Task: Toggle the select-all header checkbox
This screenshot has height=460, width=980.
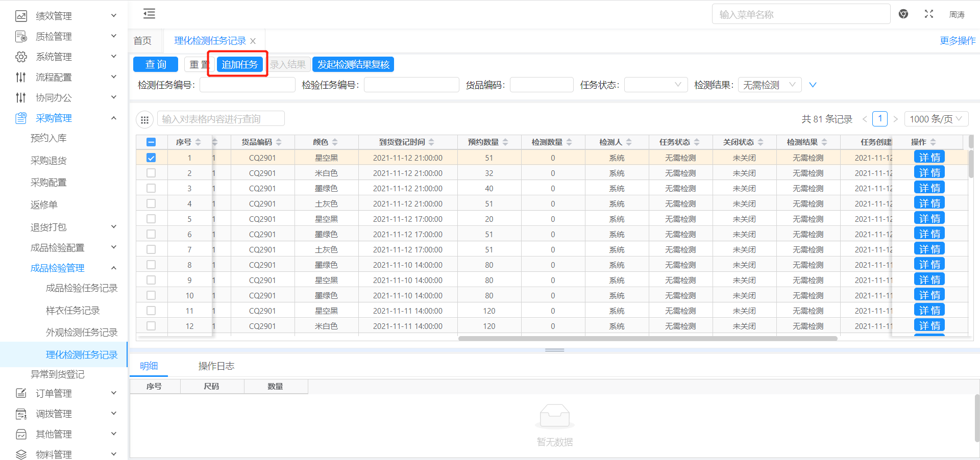Action: (151, 142)
